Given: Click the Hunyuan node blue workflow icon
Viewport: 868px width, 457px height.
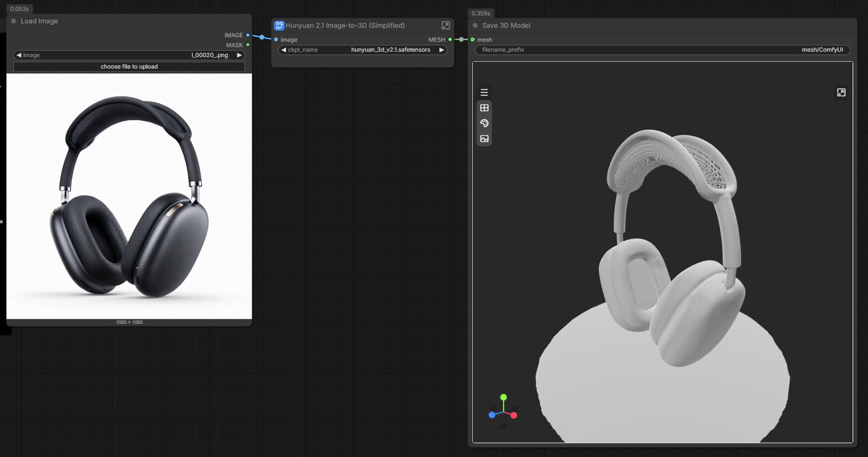Looking at the screenshot, I should pos(279,25).
